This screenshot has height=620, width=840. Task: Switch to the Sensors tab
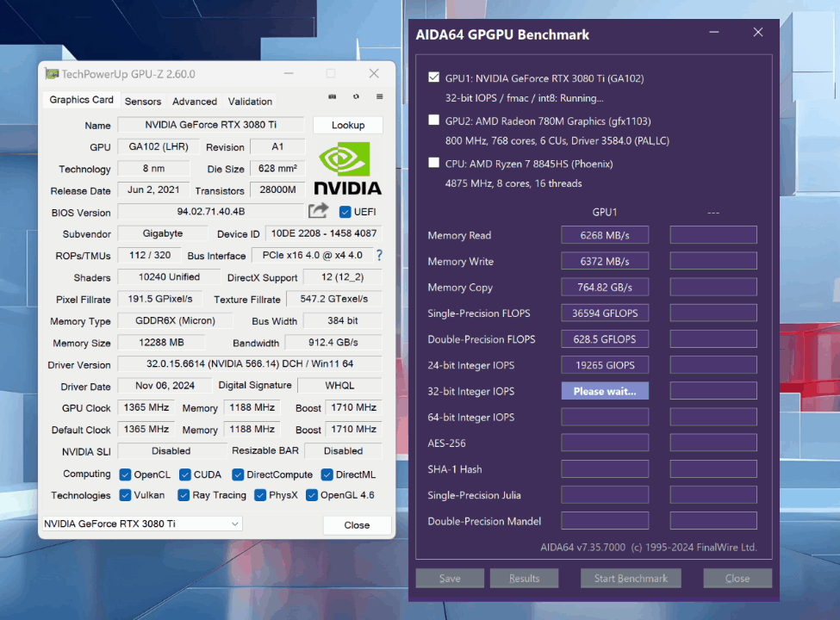(x=142, y=102)
